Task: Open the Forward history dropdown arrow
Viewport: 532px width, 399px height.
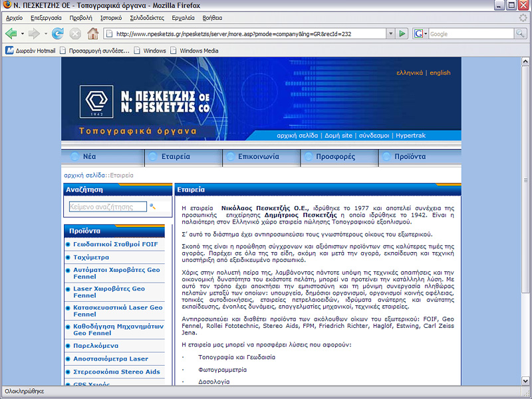Action: pos(45,34)
